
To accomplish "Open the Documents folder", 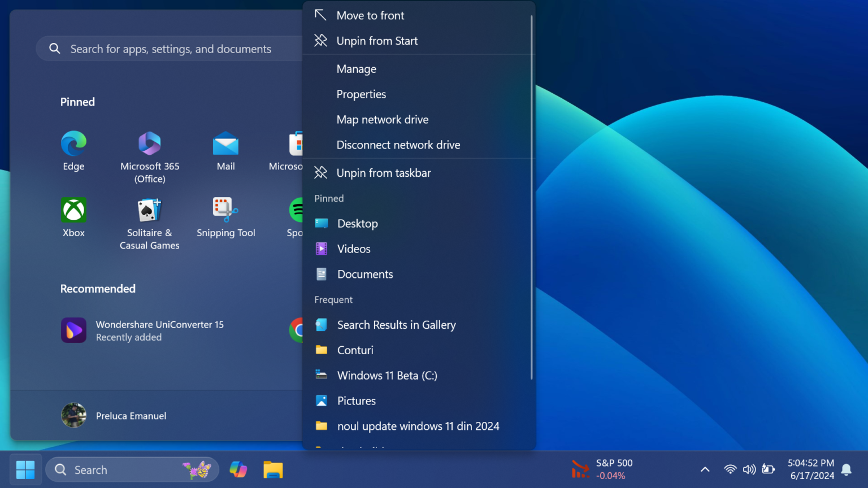I will [365, 274].
